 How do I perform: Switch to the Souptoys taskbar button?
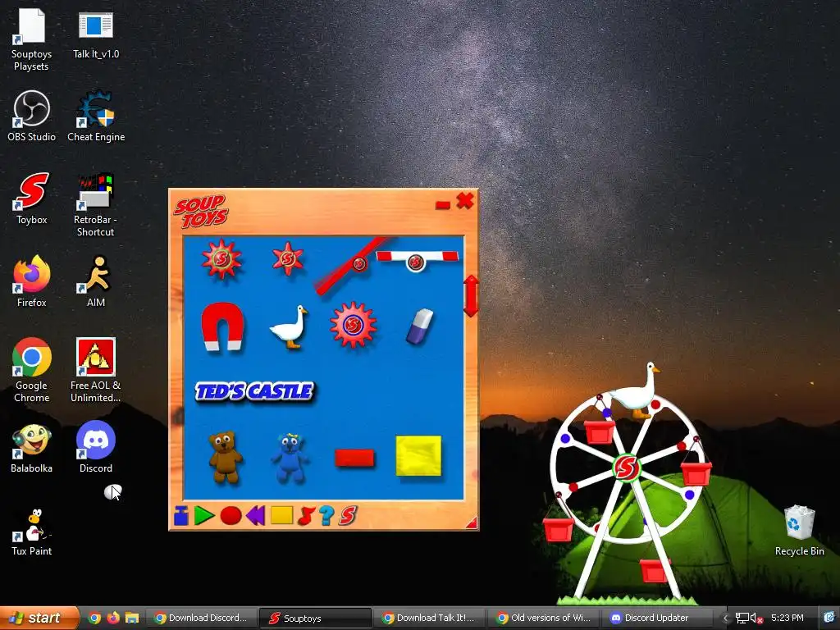(316, 618)
